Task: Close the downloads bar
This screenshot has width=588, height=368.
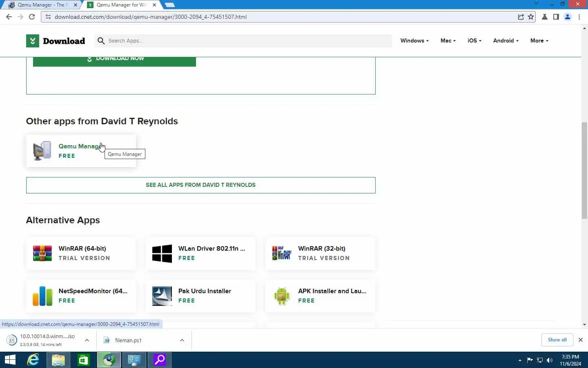Action: 580,340
